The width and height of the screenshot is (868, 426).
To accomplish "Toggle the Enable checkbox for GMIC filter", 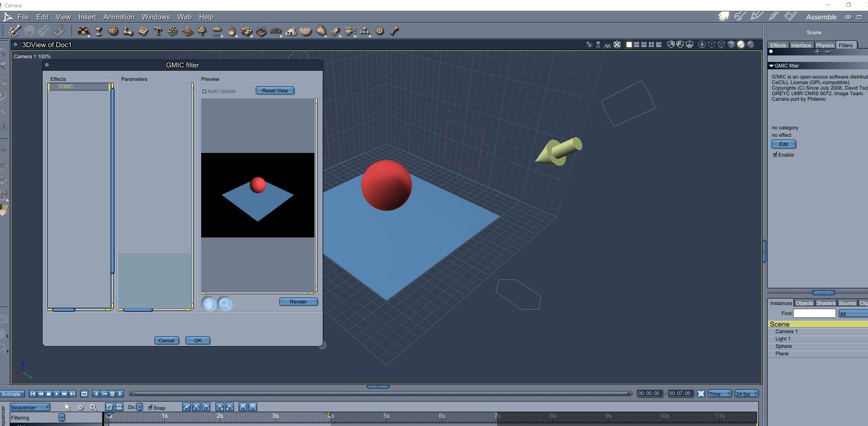I will [x=775, y=155].
